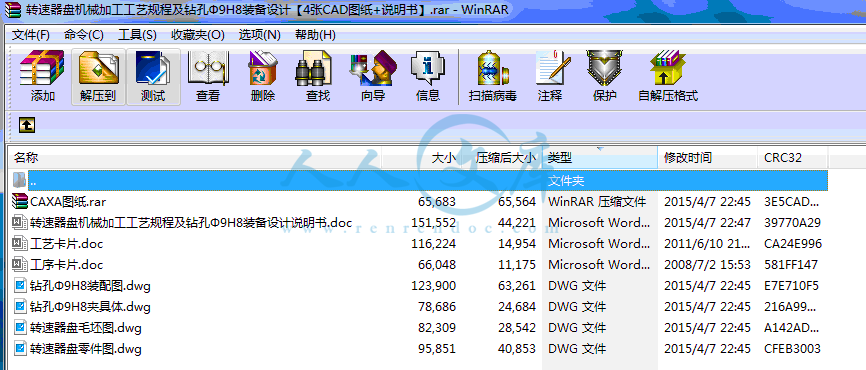
Task: Click the WinRAR 压缩文件 type cell
Action: 597,202
